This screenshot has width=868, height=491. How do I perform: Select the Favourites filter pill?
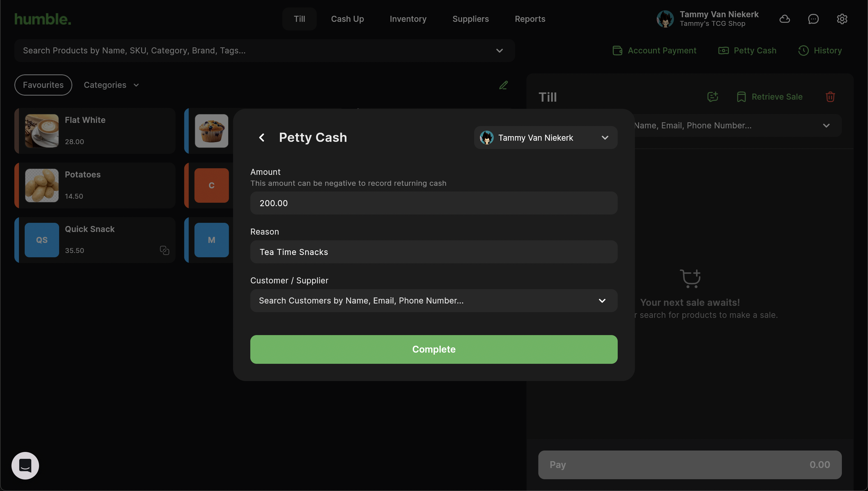43,85
